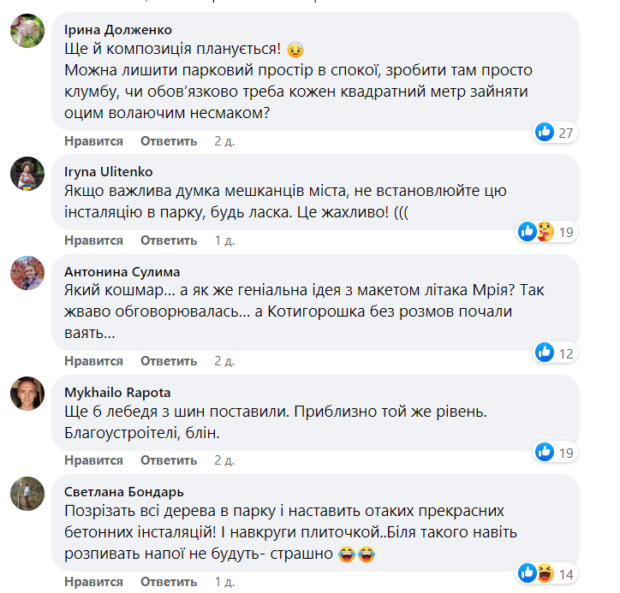Reply to Ірина Долженко's comment
This screenshot has width=620, height=593.
pos(169,141)
